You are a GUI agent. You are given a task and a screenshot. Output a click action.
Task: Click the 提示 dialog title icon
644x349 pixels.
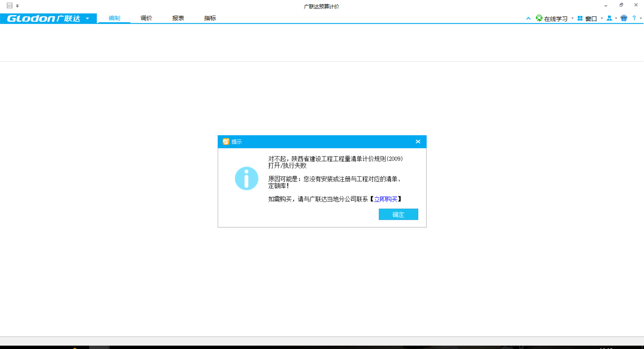(x=226, y=142)
